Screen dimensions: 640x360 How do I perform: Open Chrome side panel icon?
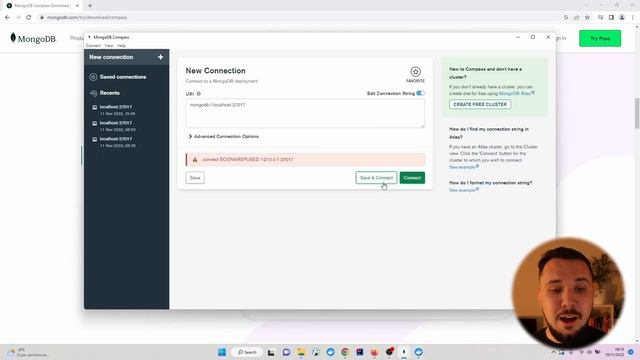coord(611,18)
